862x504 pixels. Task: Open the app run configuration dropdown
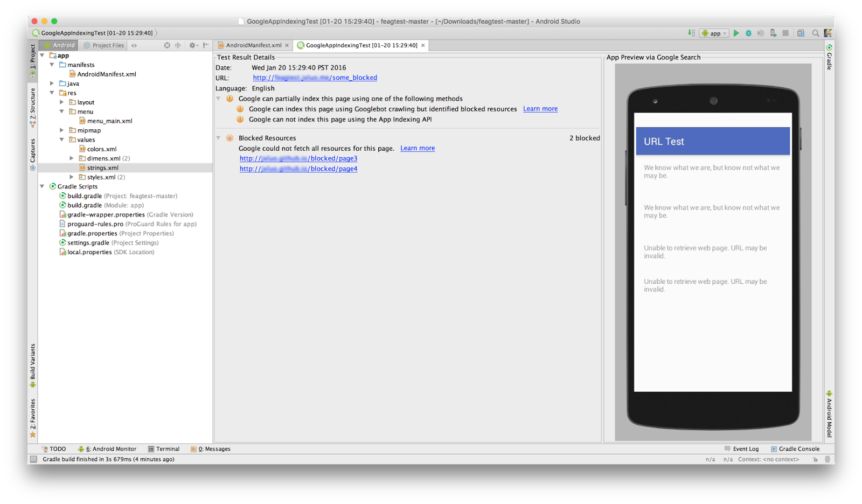(x=714, y=33)
